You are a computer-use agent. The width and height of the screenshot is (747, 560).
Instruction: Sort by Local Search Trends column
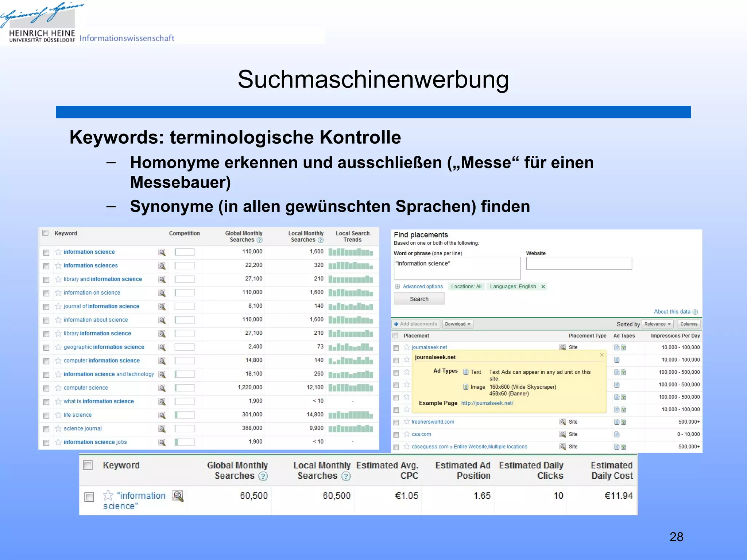pos(352,237)
